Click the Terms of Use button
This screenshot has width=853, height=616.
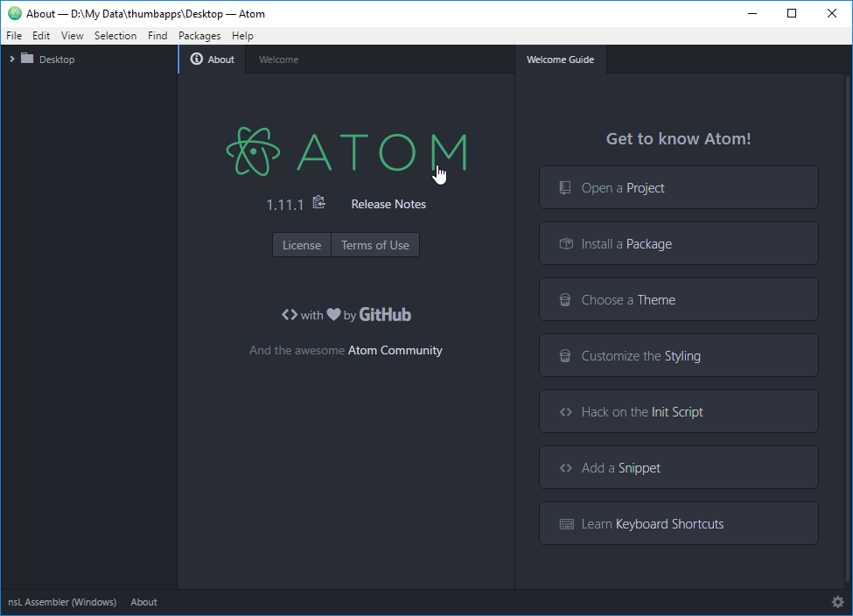pyautogui.click(x=374, y=245)
